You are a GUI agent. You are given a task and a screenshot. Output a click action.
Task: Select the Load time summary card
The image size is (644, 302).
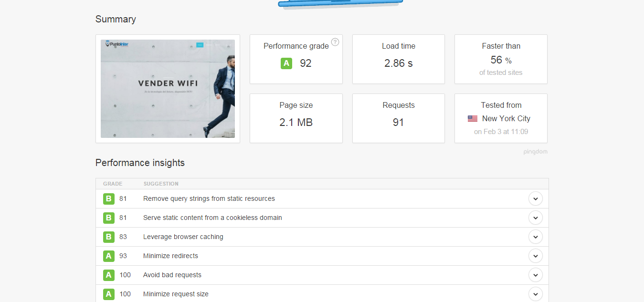[x=398, y=59]
